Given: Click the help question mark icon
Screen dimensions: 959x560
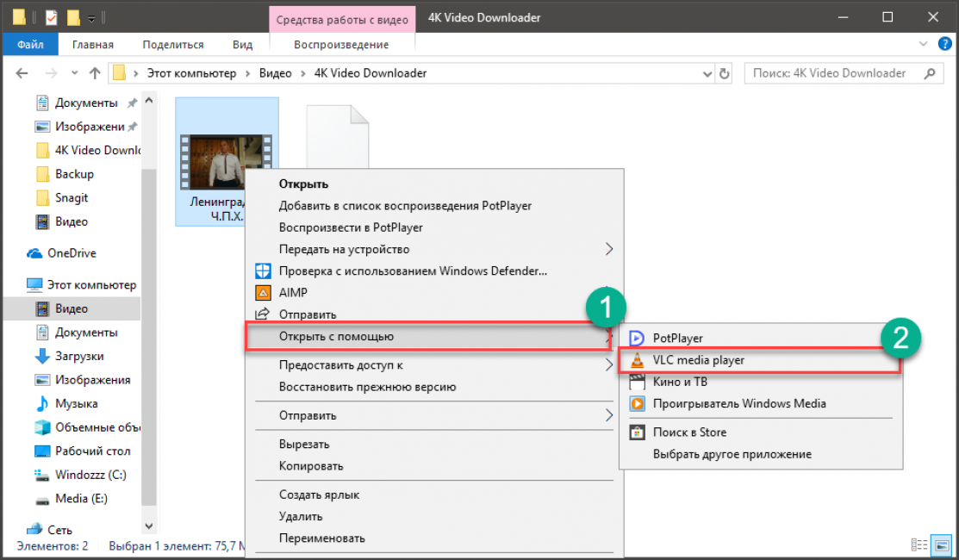Looking at the screenshot, I should [x=944, y=44].
